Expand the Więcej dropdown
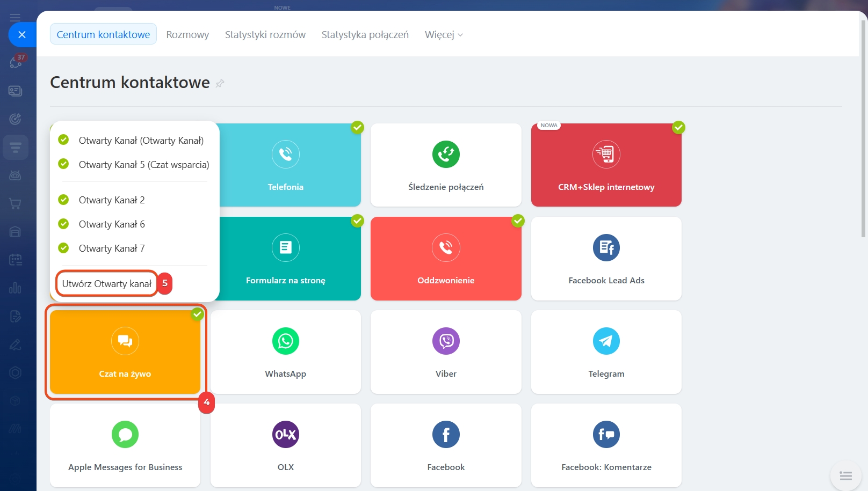This screenshot has height=491, width=868. [x=444, y=34]
